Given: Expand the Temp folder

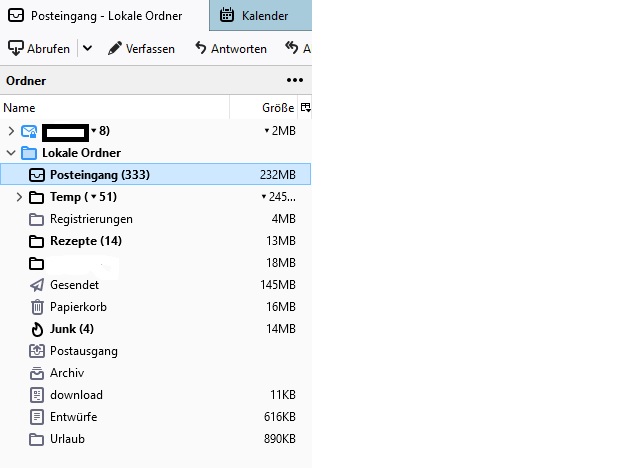Looking at the screenshot, I should [19, 197].
